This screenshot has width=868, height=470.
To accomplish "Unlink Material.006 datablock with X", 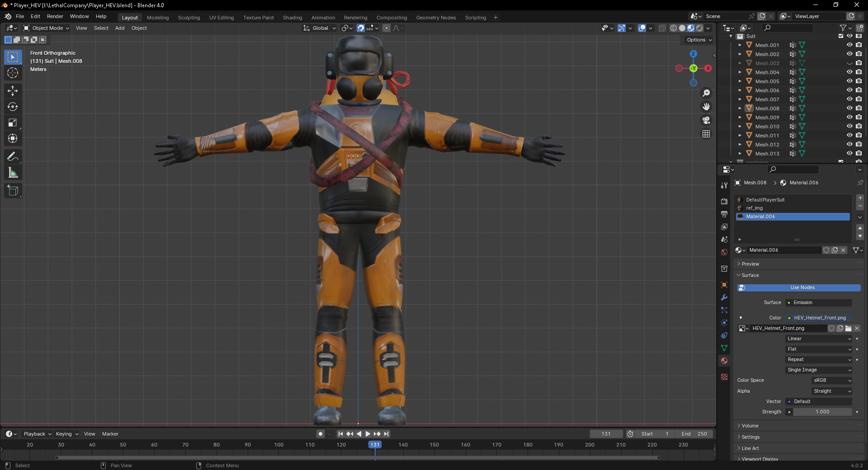I will (843, 250).
